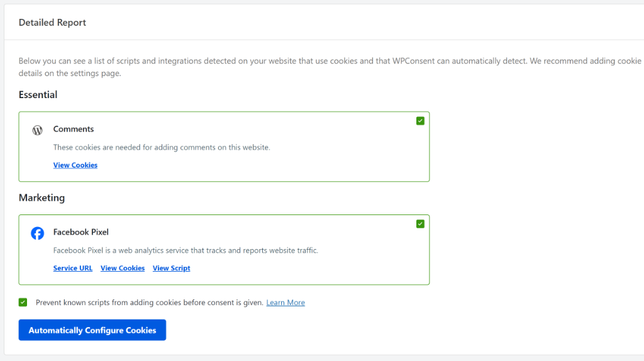Screen dimensions: 644x361
Task: Disable the prevent known scripts checkbox
Action: 23,303
